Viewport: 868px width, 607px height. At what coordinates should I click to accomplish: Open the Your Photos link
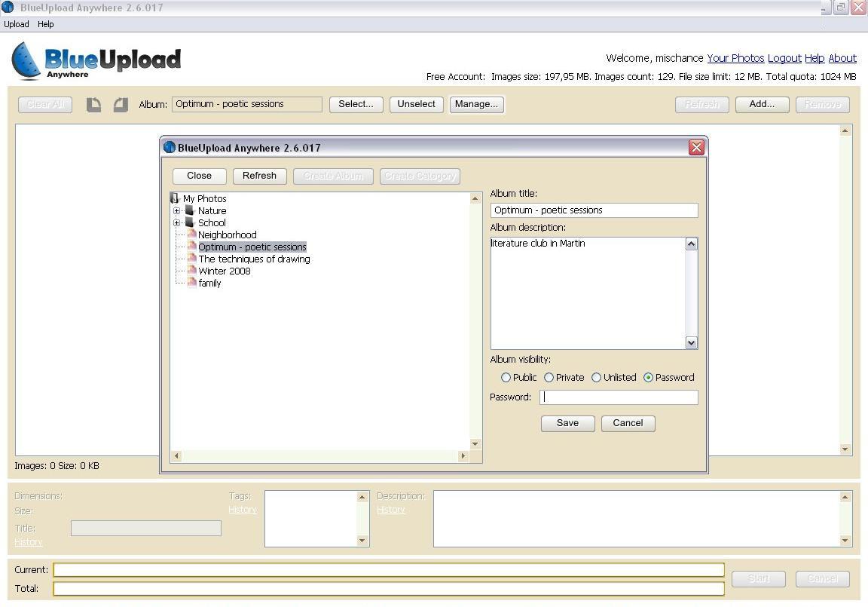735,58
